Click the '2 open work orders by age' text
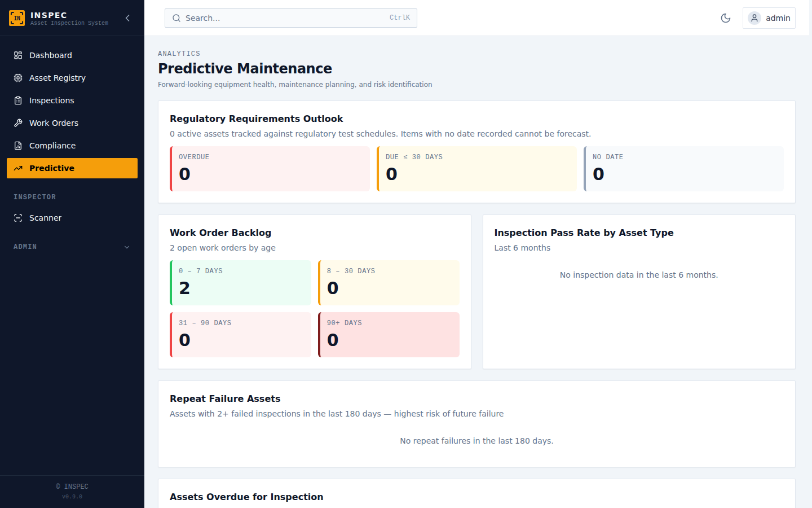The width and height of the screenshot is (812, 508). (223, 248)
